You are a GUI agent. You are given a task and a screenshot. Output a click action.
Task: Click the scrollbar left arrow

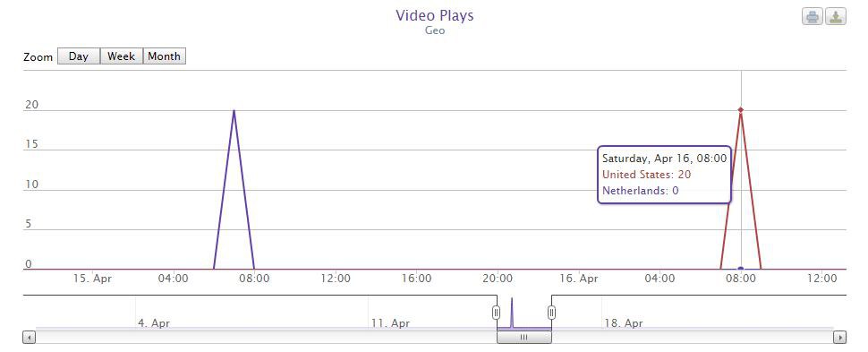[30, 337]
